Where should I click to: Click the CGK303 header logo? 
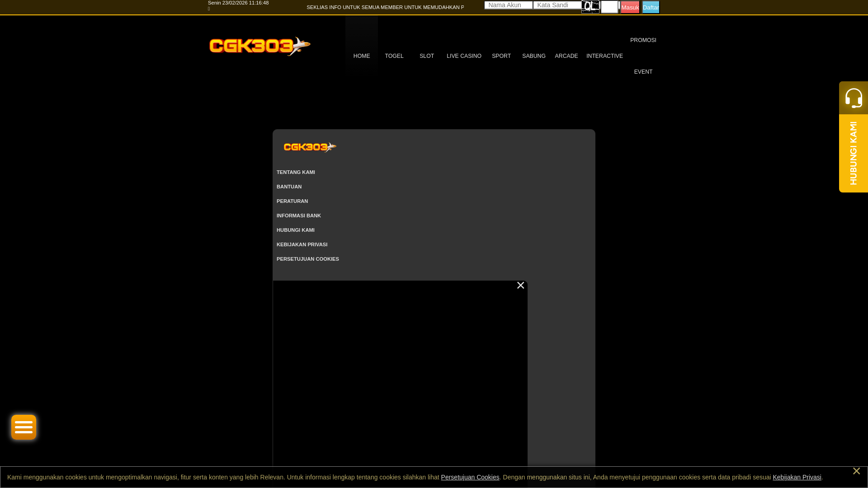click(260, 47)
